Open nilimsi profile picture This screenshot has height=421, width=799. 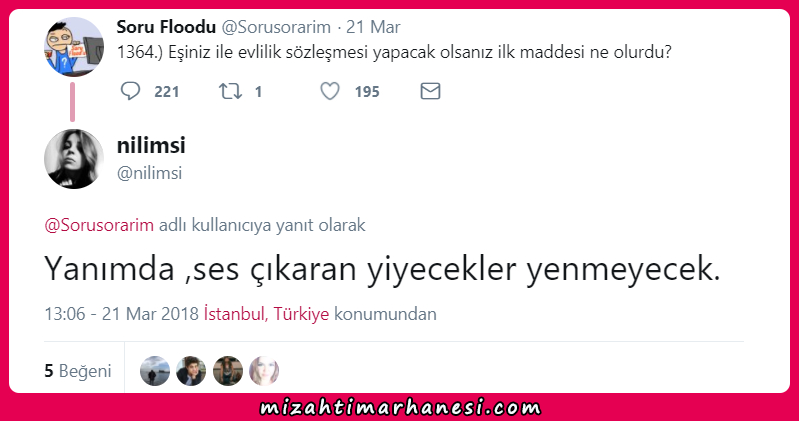[74, 159]
